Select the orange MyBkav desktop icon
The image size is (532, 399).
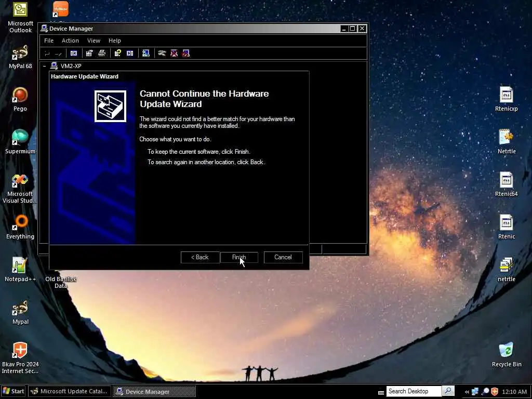[61, 9]
